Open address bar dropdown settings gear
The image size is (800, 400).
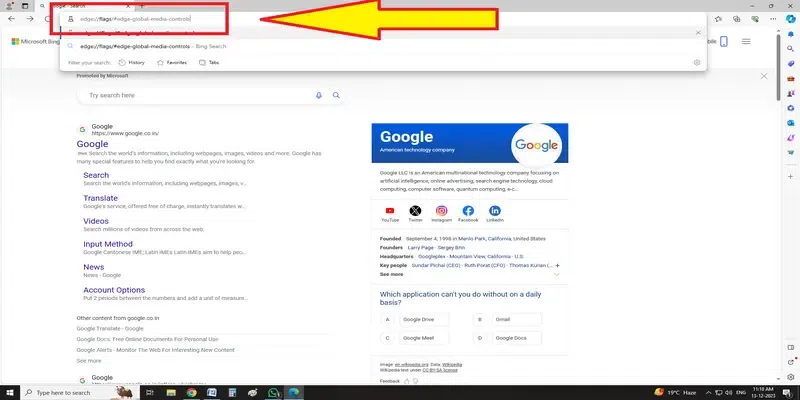coord(697,63)
